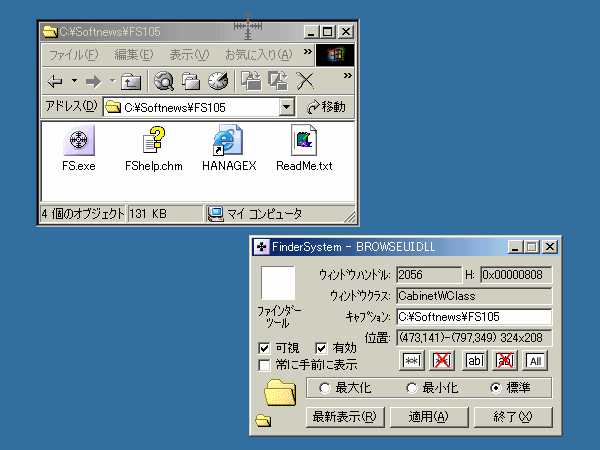Toggle the 可視 checkbox
600x450 pixels.
click(264, 348)
